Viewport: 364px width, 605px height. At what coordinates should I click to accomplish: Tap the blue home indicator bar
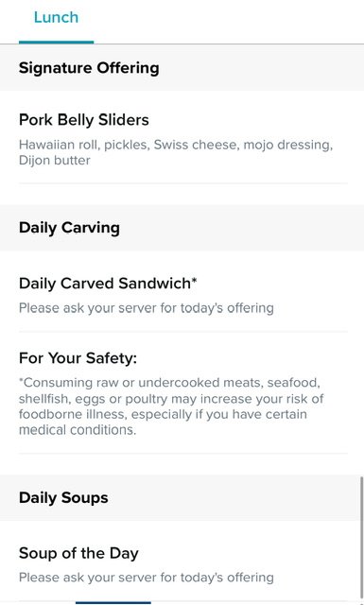113,603
